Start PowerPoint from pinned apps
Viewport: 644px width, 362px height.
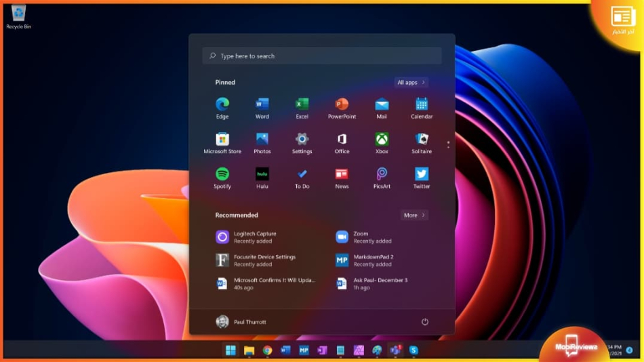(x=342, y=108)
